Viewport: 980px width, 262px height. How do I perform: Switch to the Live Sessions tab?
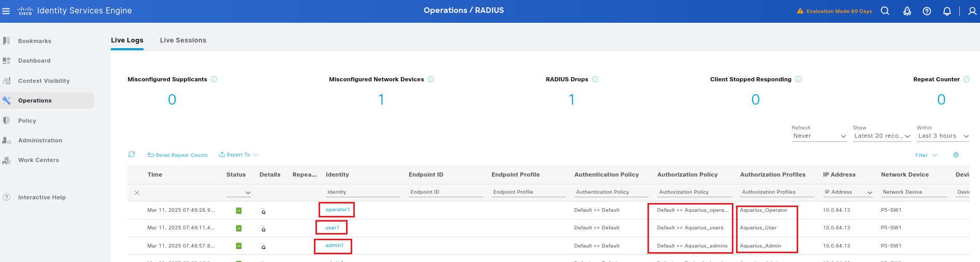coord(183,40)
